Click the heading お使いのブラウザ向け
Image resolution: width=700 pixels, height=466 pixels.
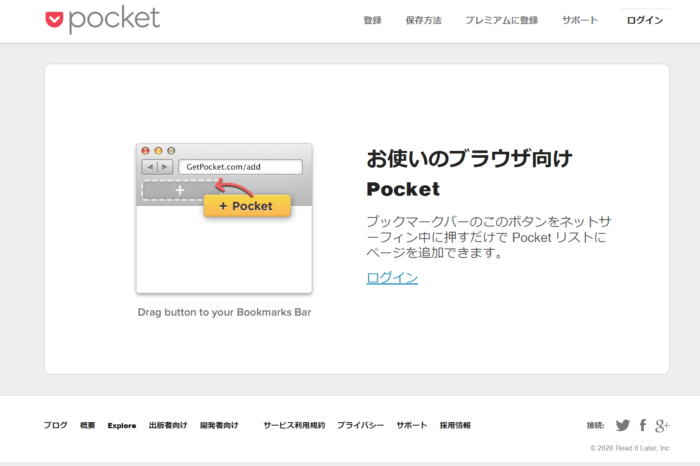coord(469,158)
